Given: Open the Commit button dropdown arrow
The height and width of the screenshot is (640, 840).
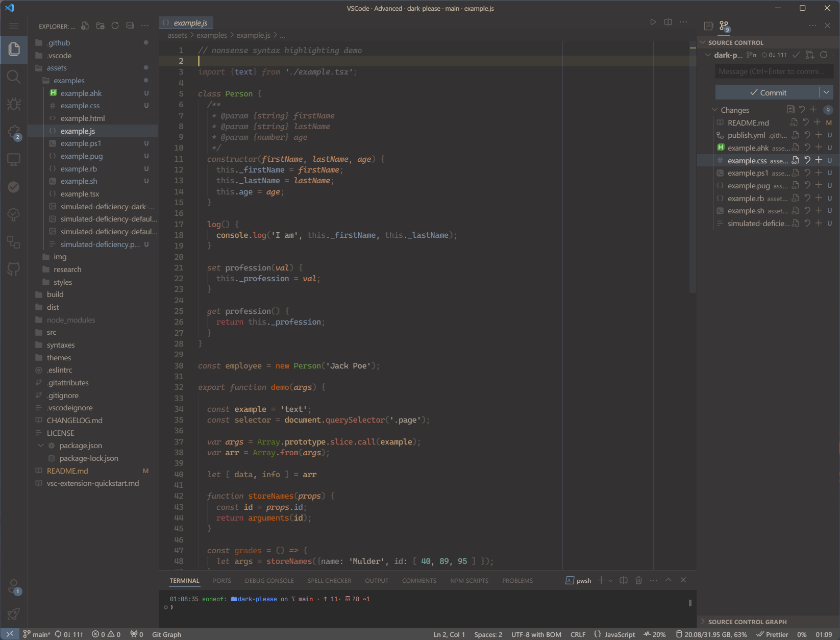Looking at the screenshot, I should pyautogui.click(x=826, y=92).
